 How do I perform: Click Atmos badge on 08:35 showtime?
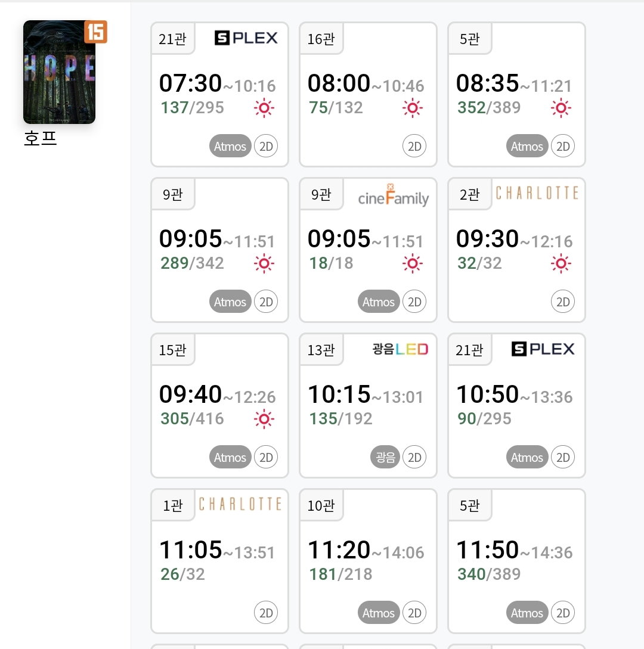(527, 146)
